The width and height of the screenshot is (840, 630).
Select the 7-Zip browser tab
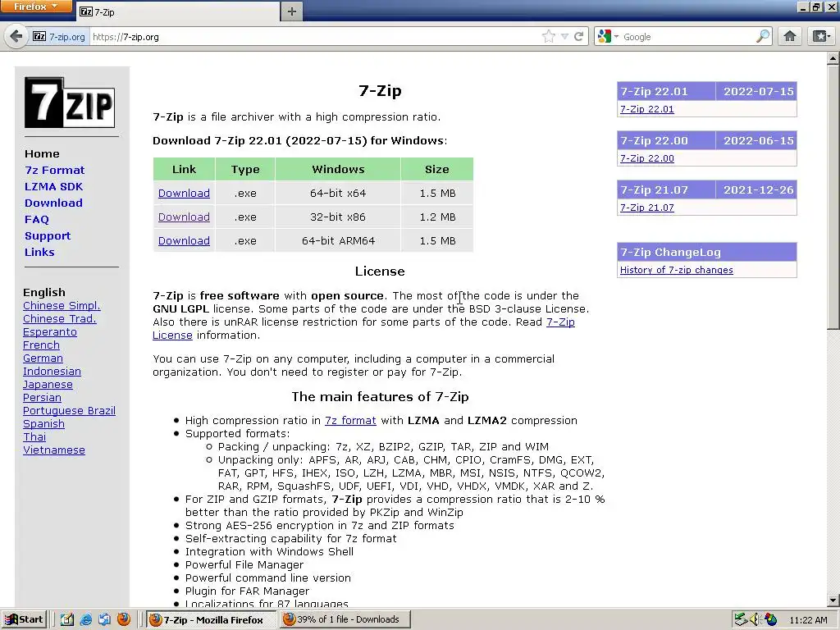pos(178,11)
